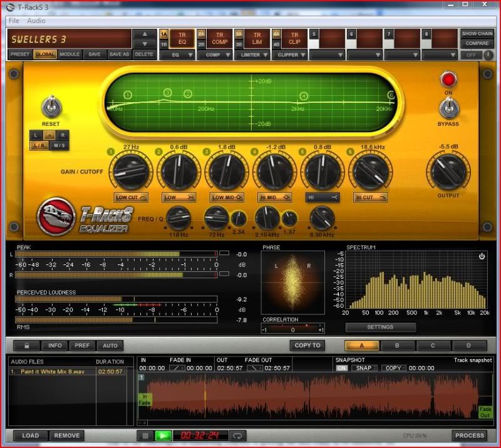Click the COPY TO button
Image resolution: width=501 pixels, height=448 pixels.
[307, 345]
